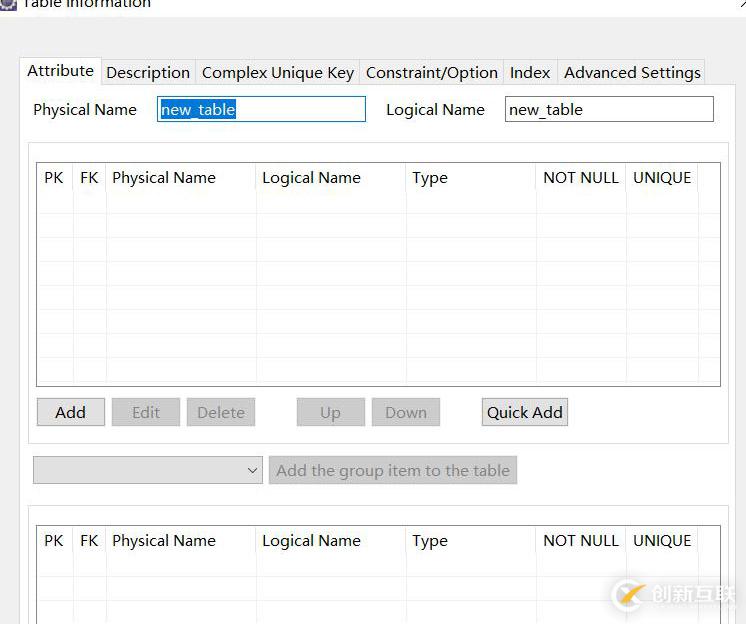Click the PK header in the upper table
746x624 pixels.
[x=54, y=178]
